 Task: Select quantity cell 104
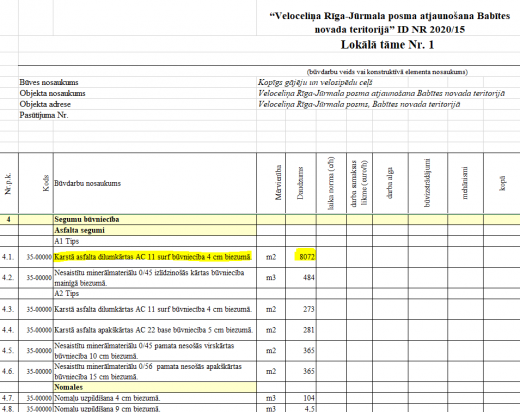point(301,398)
